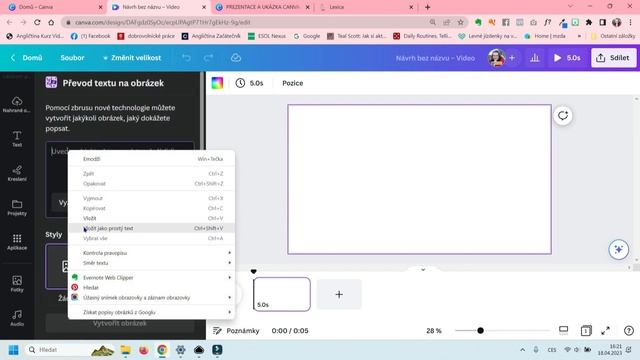Click the browser address bar
This screenshot has width=640, height=360.
click(x=245, y=22)
